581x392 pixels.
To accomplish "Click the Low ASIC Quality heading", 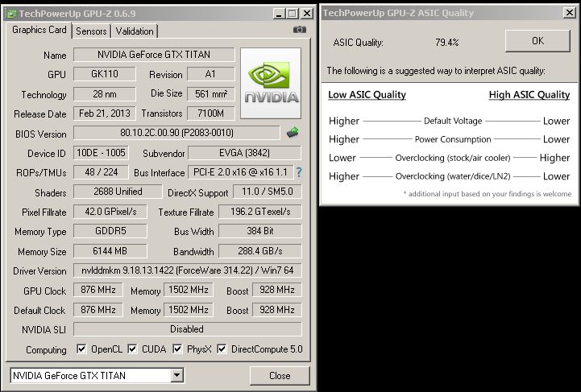I will pos(367,95).
